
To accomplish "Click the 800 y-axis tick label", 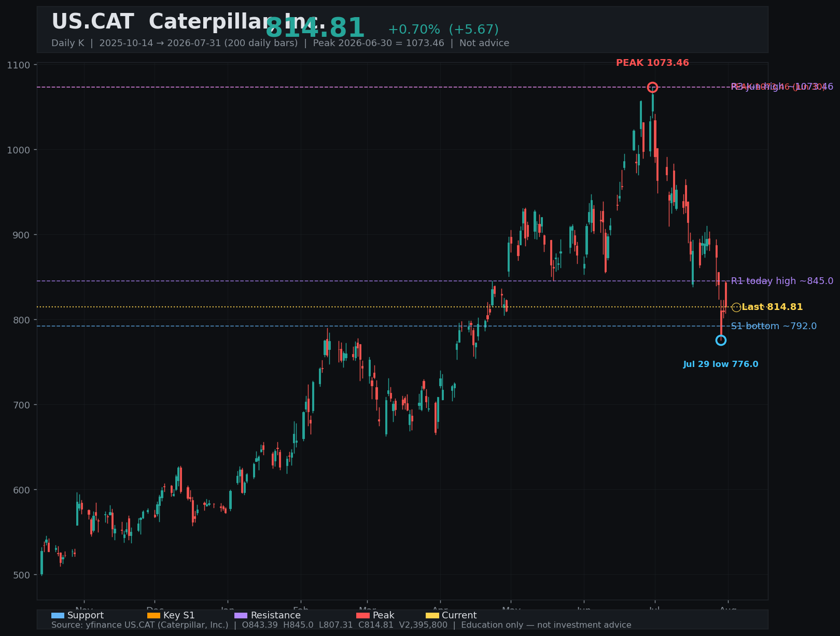I will pos(22,320).
